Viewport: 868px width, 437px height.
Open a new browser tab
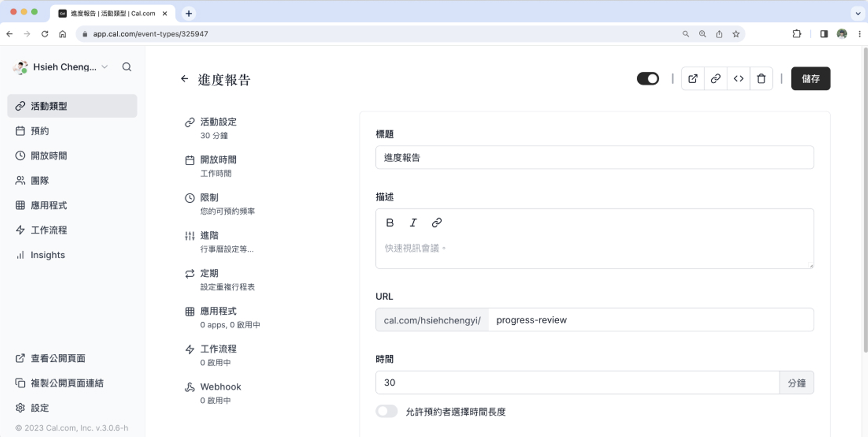coord(189,13)
